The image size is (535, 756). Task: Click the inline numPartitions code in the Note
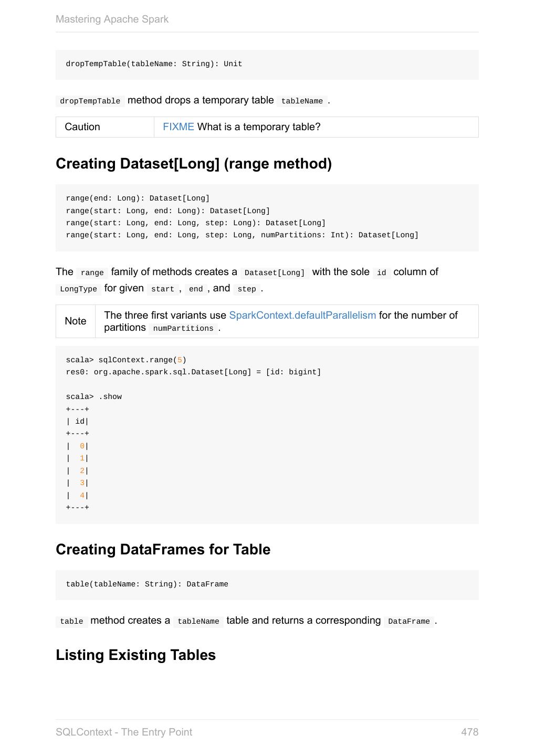pyautogui.click(x=183, y=329)
